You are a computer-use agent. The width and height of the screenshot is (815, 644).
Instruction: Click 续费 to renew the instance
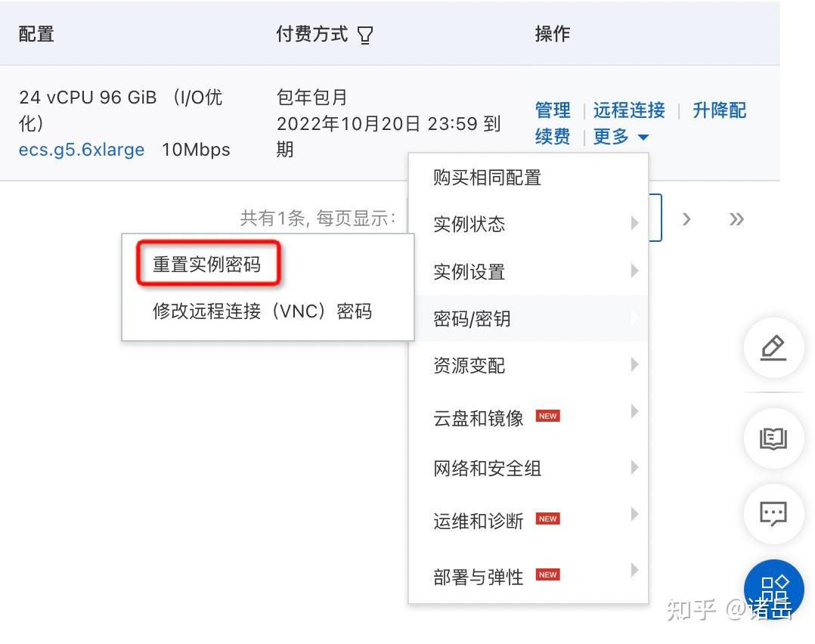(552, 137)
